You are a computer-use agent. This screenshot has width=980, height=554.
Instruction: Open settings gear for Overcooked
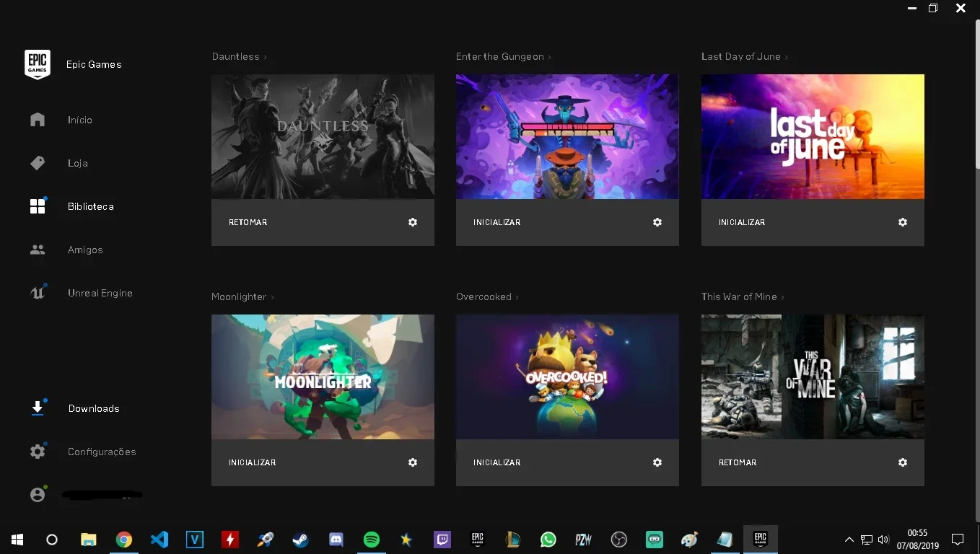(x=657, y=462)
